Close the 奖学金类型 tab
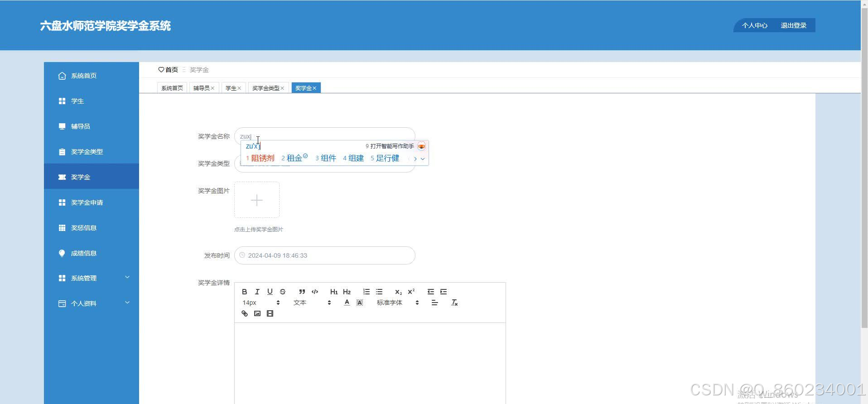 282,88
